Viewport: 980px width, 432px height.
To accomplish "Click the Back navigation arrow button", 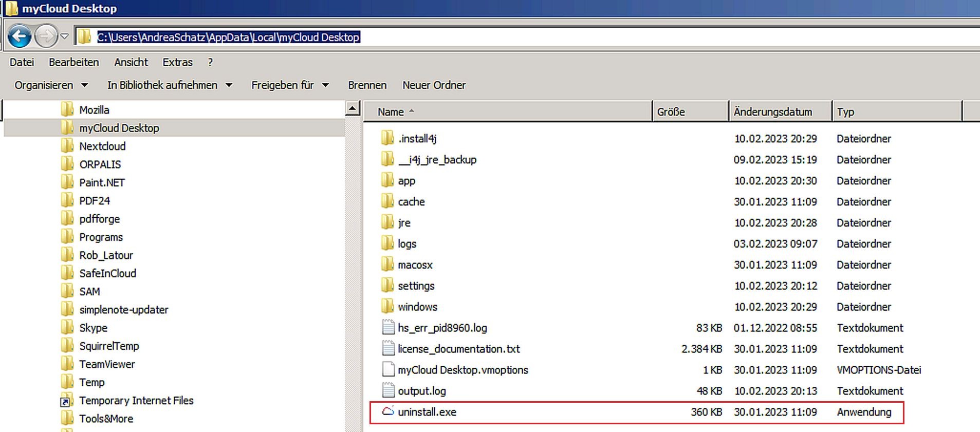I will coord(20,36).
